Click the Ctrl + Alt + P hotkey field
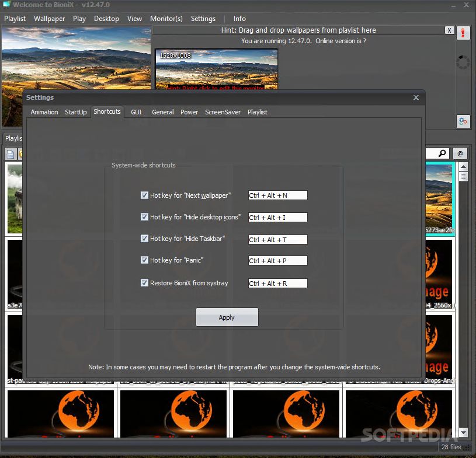 pos(278,261)
